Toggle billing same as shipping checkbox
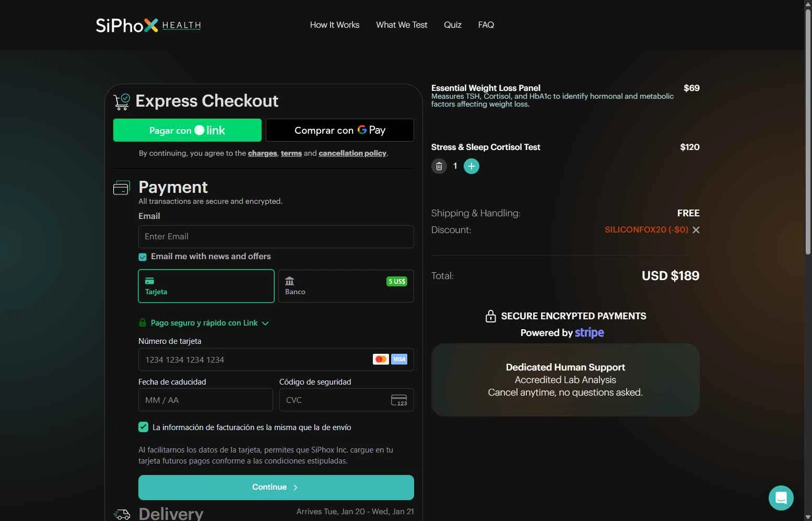 click(x=143, y=427)
